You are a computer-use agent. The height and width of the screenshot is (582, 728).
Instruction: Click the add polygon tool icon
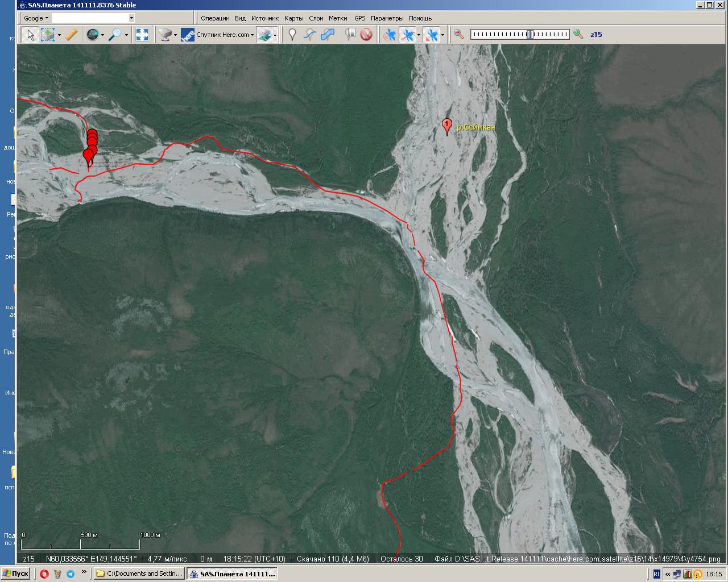point(327,35)
